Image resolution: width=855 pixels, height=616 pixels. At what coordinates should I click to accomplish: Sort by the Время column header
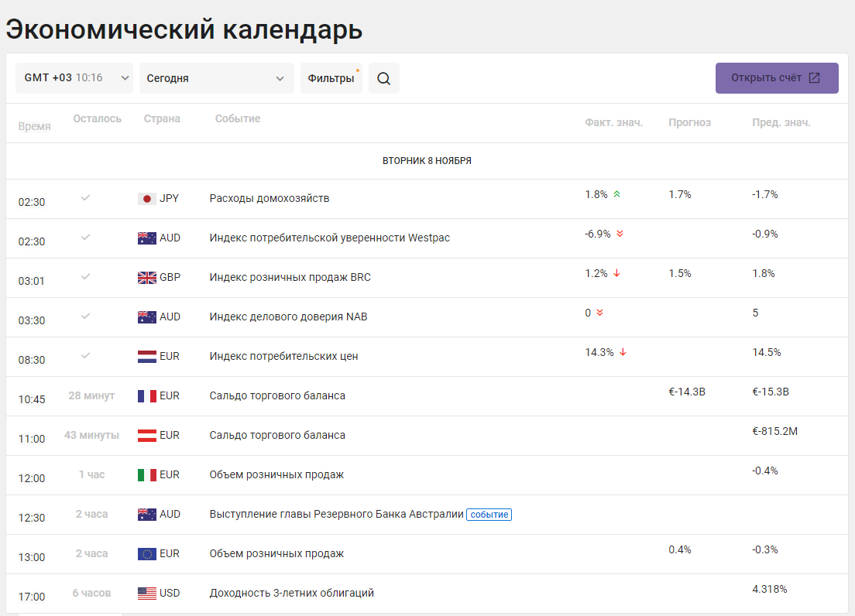(x=34, y=126)
